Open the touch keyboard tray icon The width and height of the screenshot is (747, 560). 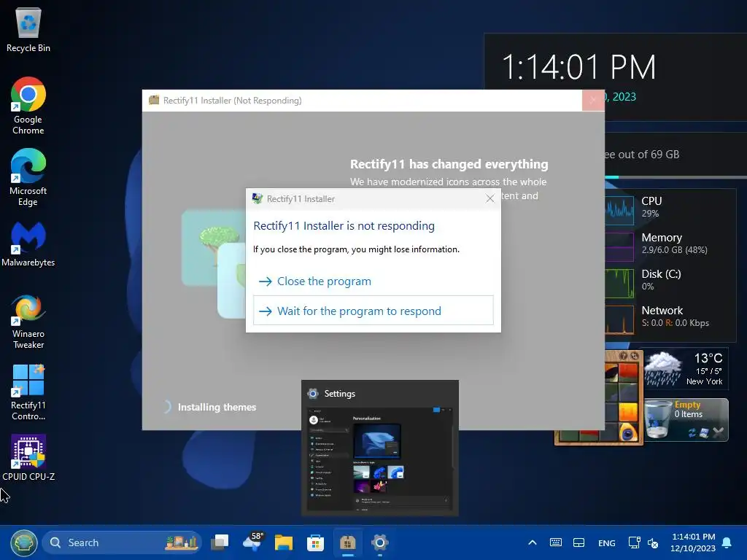coord(555,542)
